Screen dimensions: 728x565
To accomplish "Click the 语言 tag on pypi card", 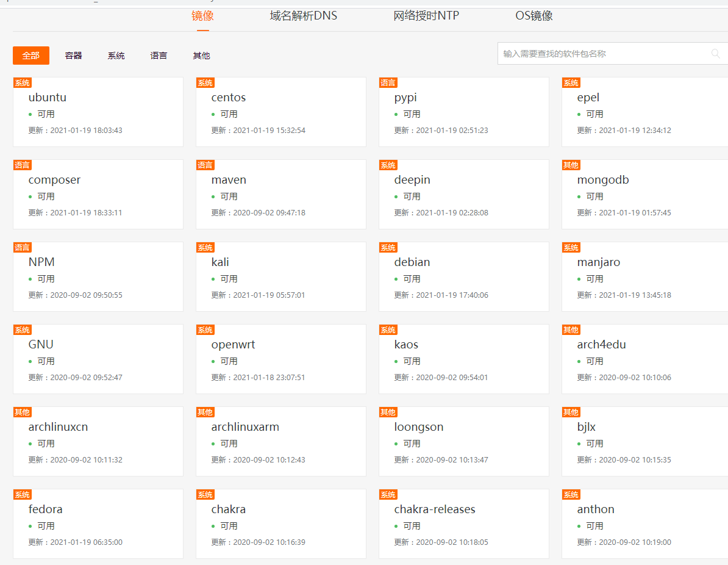I will 388,83.
